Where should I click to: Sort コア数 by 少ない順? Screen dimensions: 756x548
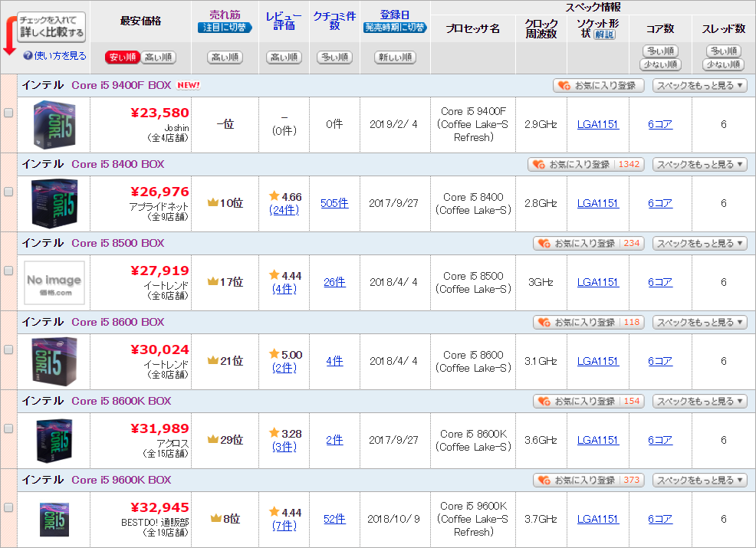[x=660, y=64]
